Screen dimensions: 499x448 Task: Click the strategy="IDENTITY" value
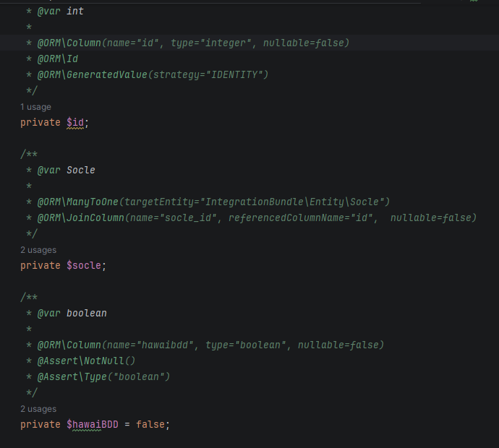coord(216,75)
